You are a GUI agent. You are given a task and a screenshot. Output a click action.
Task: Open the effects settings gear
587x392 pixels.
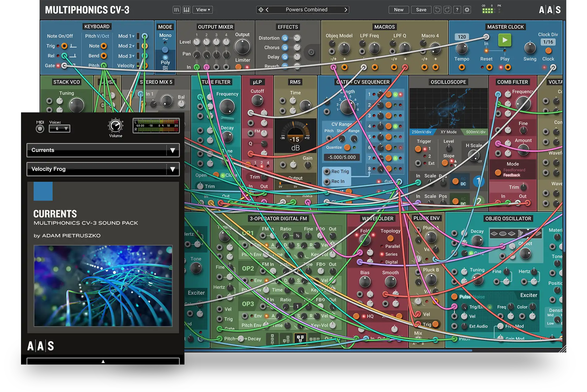pos(311,52)
